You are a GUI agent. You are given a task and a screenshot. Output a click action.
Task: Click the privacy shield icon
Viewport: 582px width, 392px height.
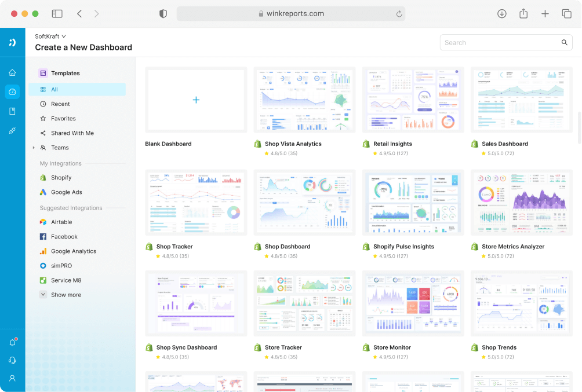163,14
